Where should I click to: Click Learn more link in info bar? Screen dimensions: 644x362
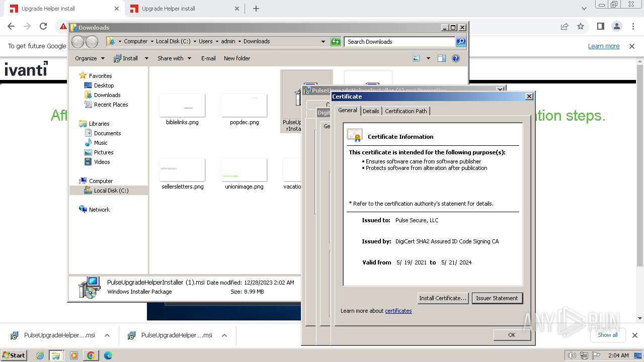coord(604,46)
